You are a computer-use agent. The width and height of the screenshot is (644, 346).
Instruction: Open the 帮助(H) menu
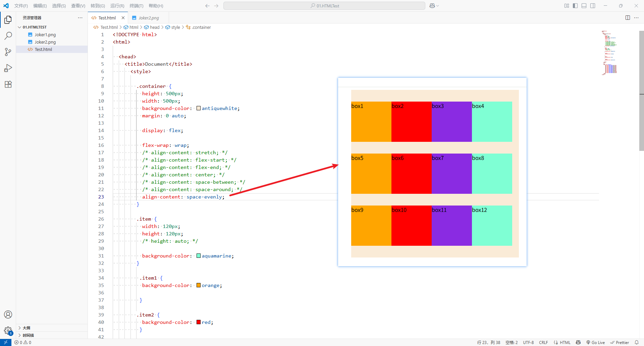[x=156, y=6]
